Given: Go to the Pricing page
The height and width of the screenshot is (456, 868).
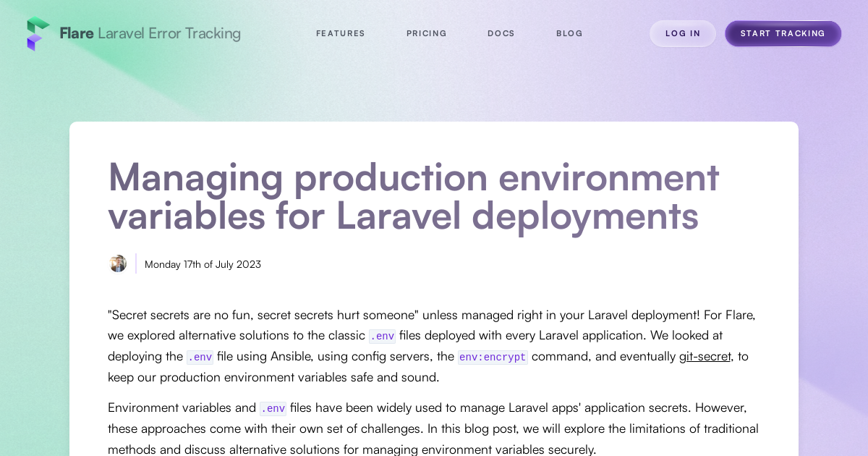Looking at the screenshot, I should coord(427,33).
